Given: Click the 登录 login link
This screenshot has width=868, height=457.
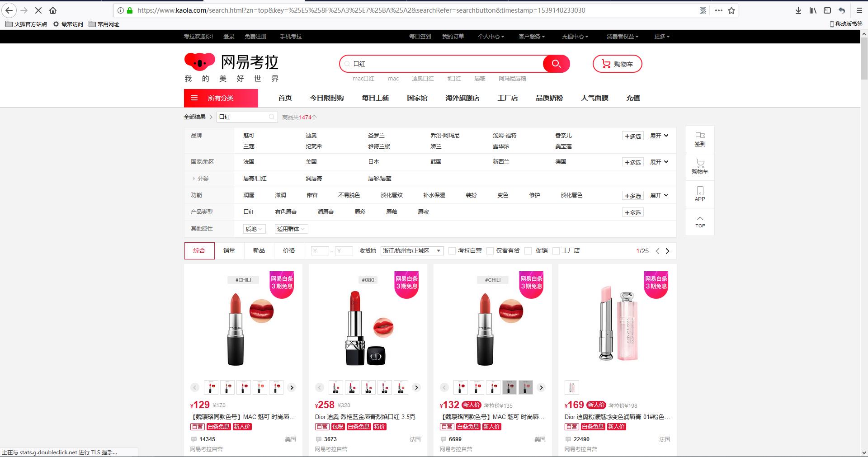Looking at the screenshot, I should point(229,37).
